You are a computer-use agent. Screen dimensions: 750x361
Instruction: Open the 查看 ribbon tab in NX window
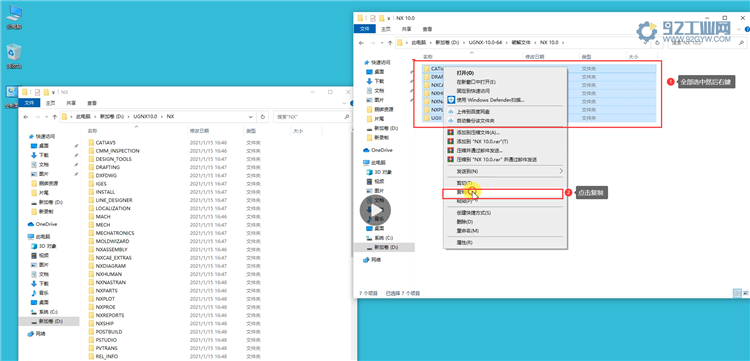click(x=92, y=103)
